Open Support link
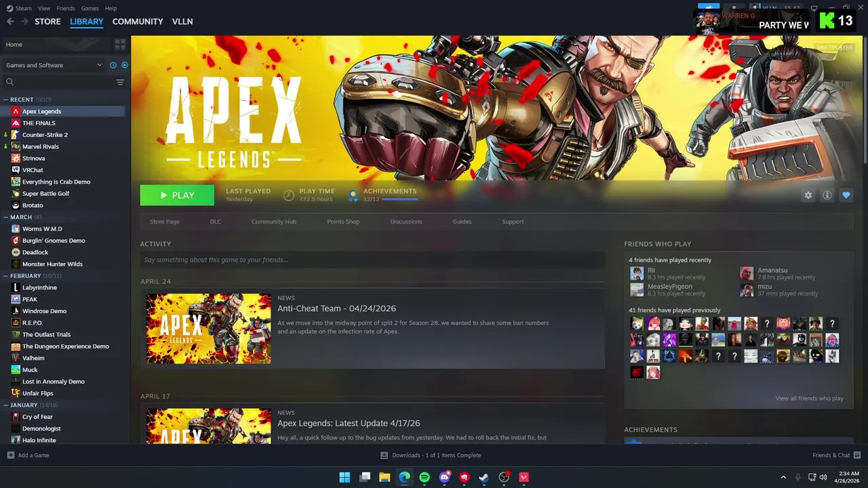Screen dimensions: 868x488 pos(513,222)
